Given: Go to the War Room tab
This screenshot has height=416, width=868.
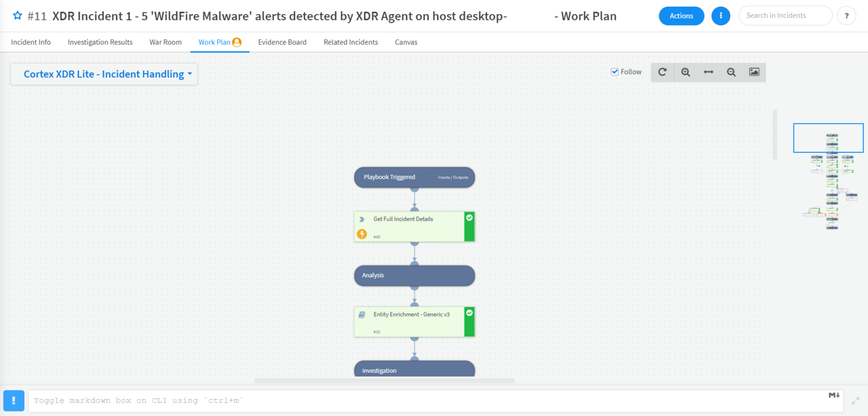Looking at the screenshot, I should point(165,42).
